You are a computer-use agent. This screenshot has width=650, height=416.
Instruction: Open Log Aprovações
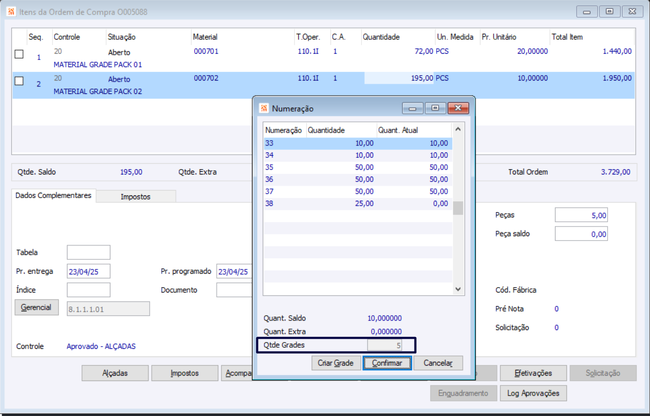[x=533, y=393]
